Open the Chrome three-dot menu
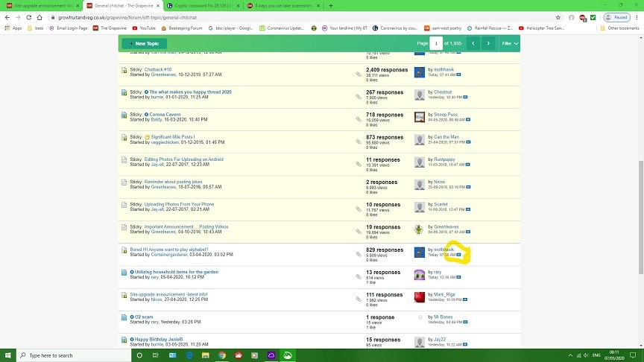 [x=637, y=17]
